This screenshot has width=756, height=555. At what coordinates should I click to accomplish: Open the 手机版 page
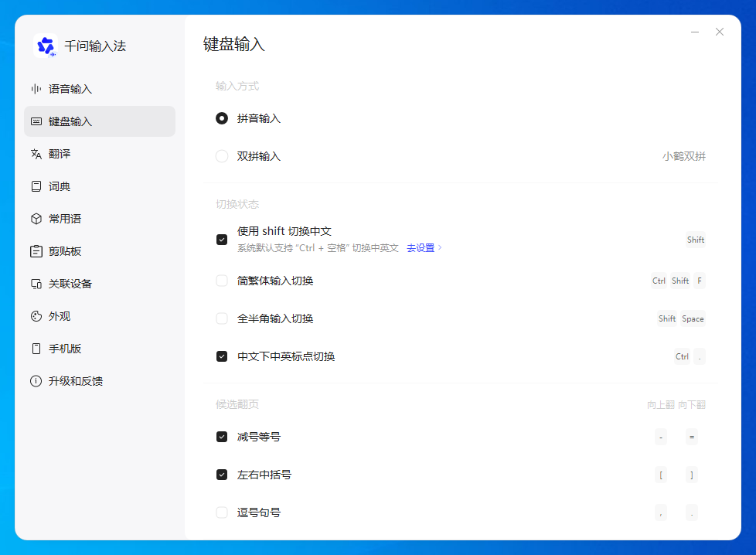(x=100, y=349)
